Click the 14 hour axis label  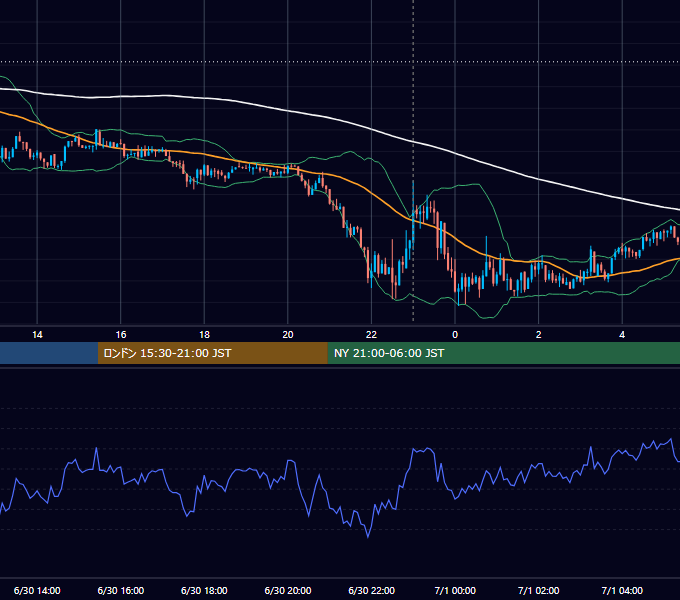(x=37, y=335)
